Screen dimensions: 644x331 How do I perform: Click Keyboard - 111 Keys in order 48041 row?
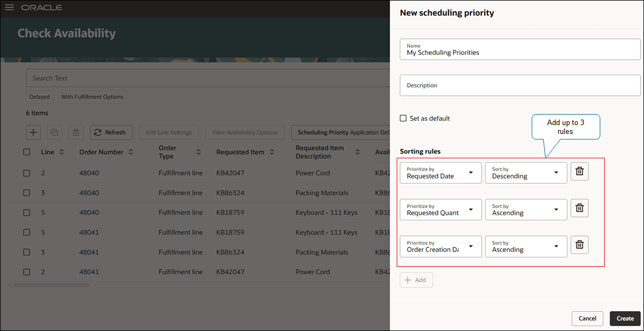326,232
